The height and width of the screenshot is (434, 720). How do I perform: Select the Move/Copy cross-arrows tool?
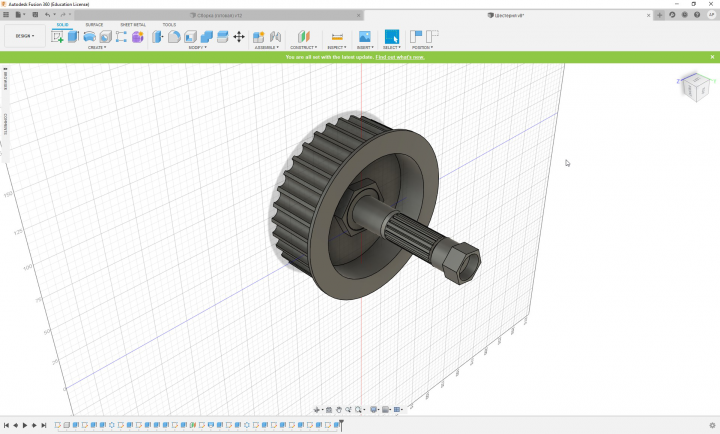[x=239, y=37]
